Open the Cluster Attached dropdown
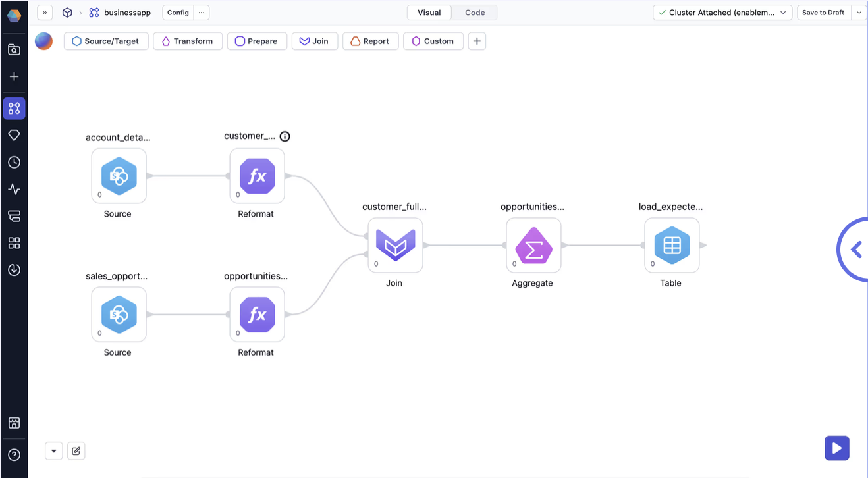The height and width of the screenshot is (478, 868). [722, 12]
